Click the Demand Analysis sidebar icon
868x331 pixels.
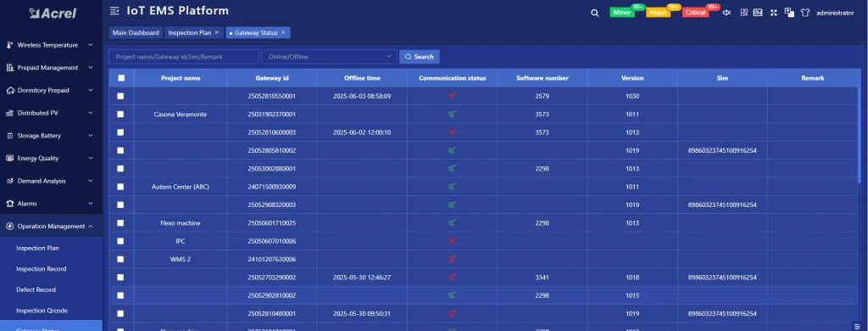pos(9,182)
